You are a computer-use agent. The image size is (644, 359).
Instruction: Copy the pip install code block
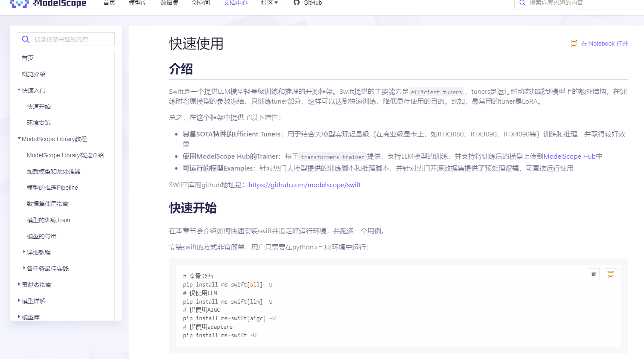point(594,274)
